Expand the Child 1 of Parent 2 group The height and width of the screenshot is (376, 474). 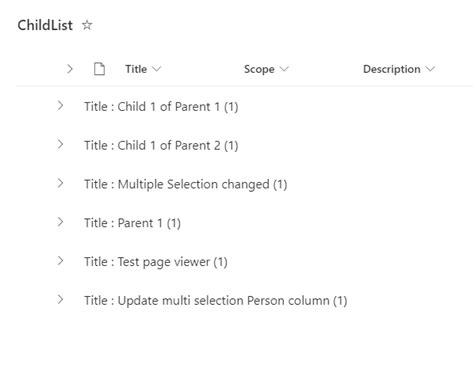60,145
